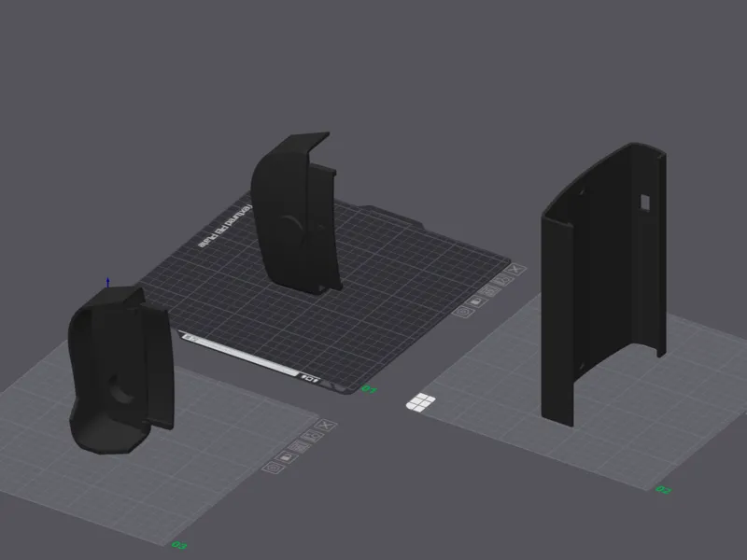
Task: Open plate settings gear for plate 01
Action: 462,312
